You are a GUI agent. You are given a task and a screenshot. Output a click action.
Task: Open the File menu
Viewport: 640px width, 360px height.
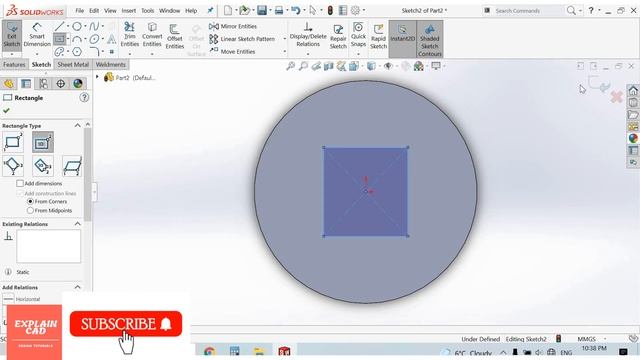[x=80, y=11]
